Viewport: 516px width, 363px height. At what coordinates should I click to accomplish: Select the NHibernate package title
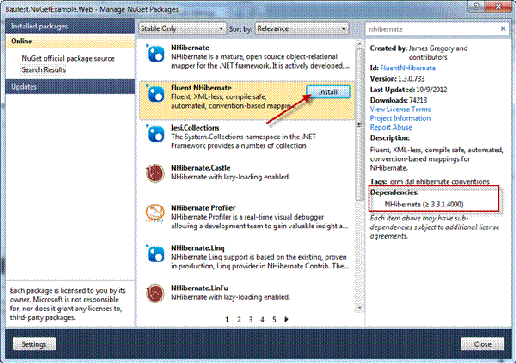(190, 48)
